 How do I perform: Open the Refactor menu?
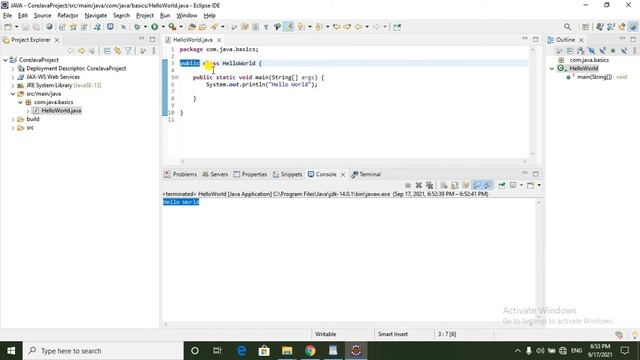click(x=68, y=16)
